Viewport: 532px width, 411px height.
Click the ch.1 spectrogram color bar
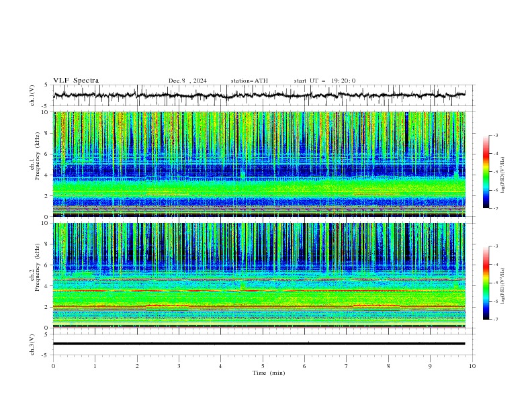486,172
